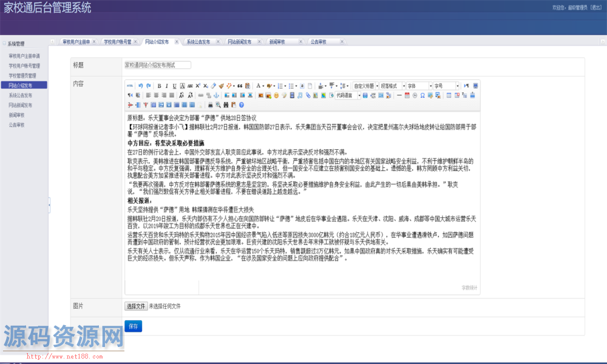Image resolution: width=607 pixels, height=364 pixels.
Task: Open 审核用户注册申请 in the sidebar
Action: (24, 56)
